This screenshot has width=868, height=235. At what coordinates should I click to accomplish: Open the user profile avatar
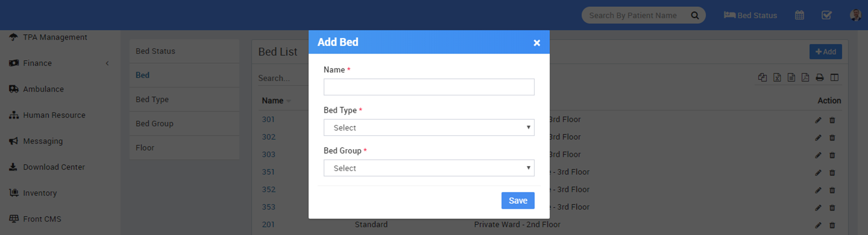[x=855, y=15]
